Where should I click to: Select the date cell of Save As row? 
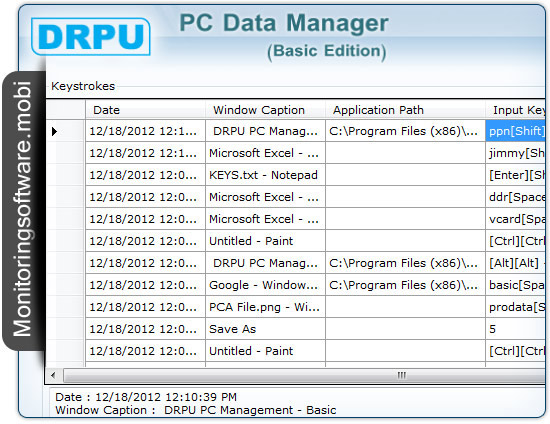point(146,329)
